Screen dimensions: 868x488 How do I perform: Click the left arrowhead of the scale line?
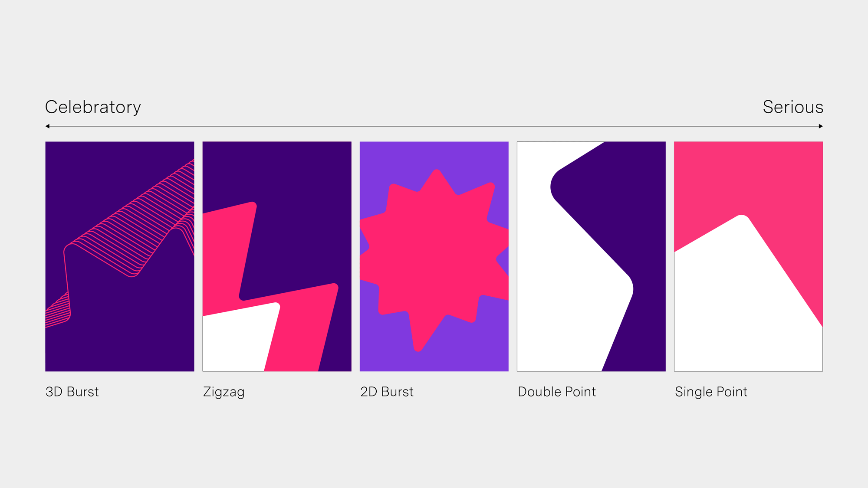(48, 126)
